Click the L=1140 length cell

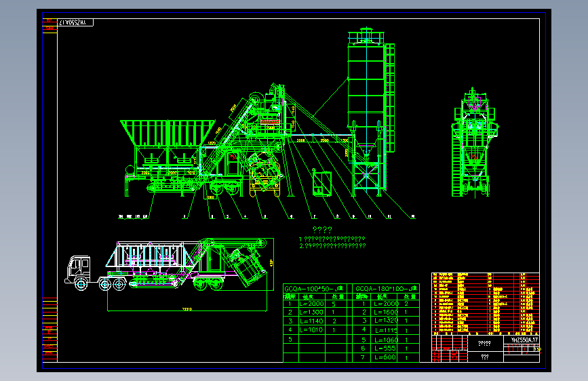click(311, 321)
